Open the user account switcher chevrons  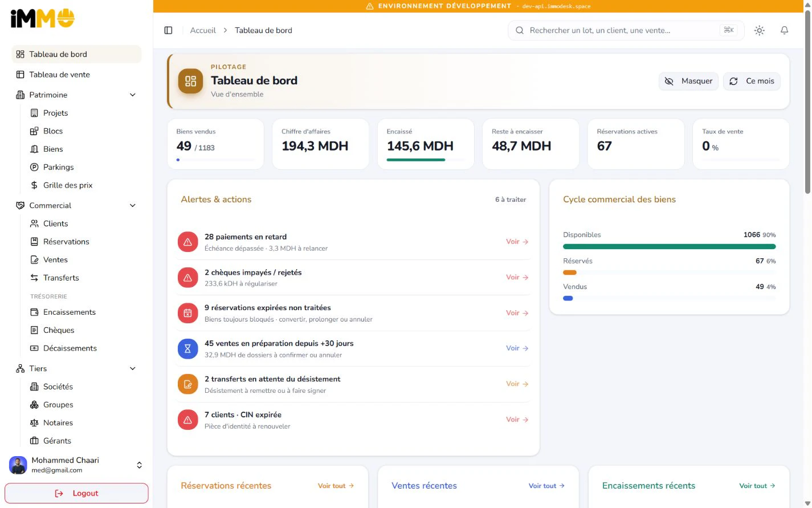coord(140,465)
